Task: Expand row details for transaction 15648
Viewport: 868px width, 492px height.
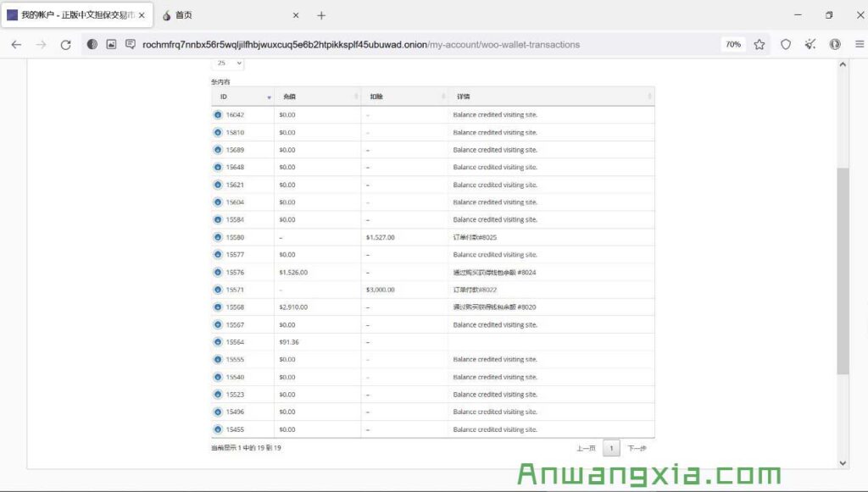Action: [218, 167]
